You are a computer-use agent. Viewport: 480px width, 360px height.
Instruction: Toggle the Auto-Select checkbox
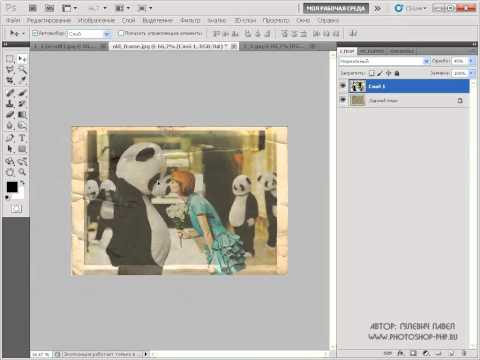coord(35,33)
